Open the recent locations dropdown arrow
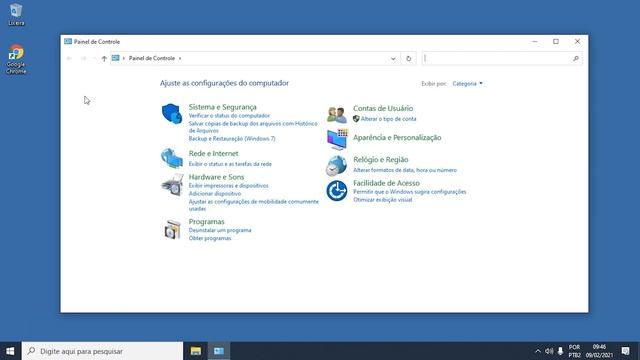This screenshot has width=640, height=360. pos(94,58)
